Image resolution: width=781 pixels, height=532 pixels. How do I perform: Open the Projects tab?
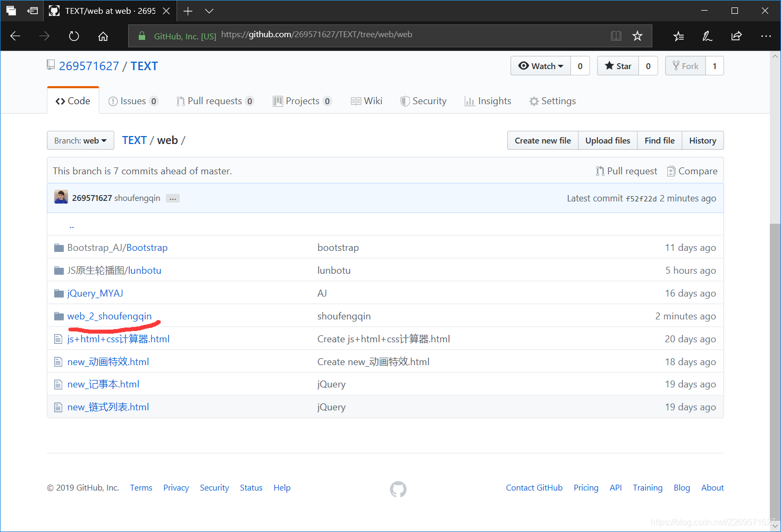coord(303,101)
